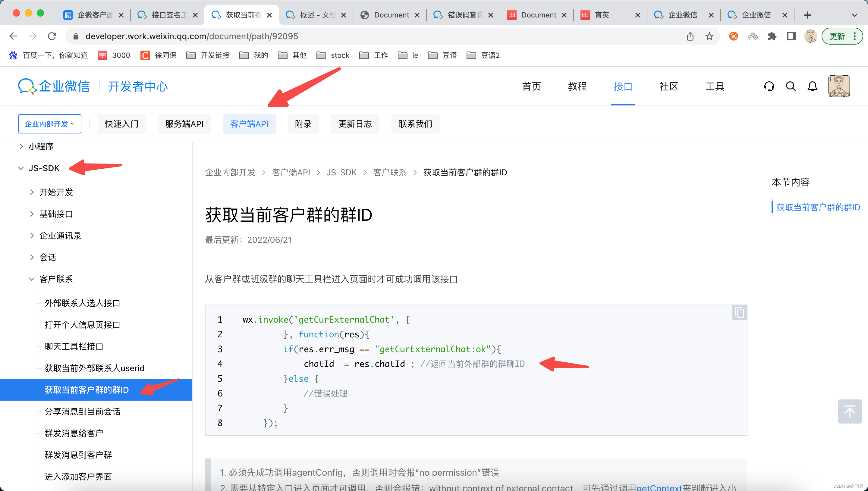
Task: Open the stock bookmark folder
Action: click(x=333, y=55)
